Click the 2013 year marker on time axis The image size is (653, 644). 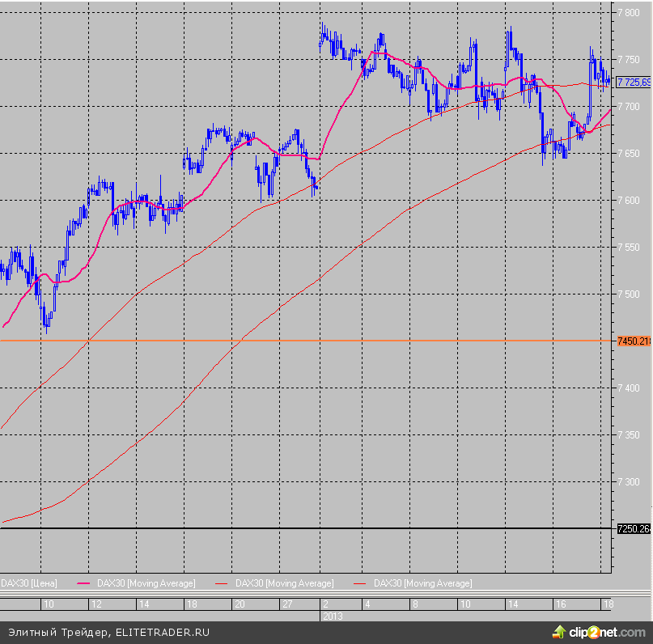click(x=332, y=616)
